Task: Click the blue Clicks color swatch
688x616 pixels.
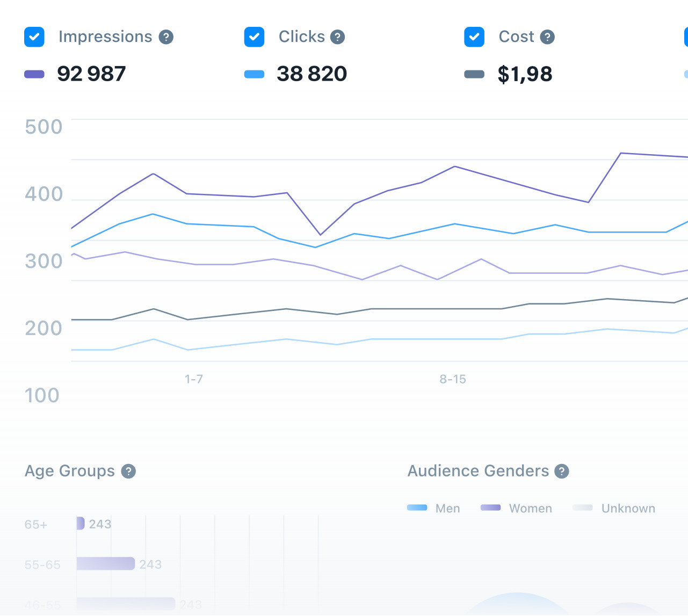Action: point(254,74)
